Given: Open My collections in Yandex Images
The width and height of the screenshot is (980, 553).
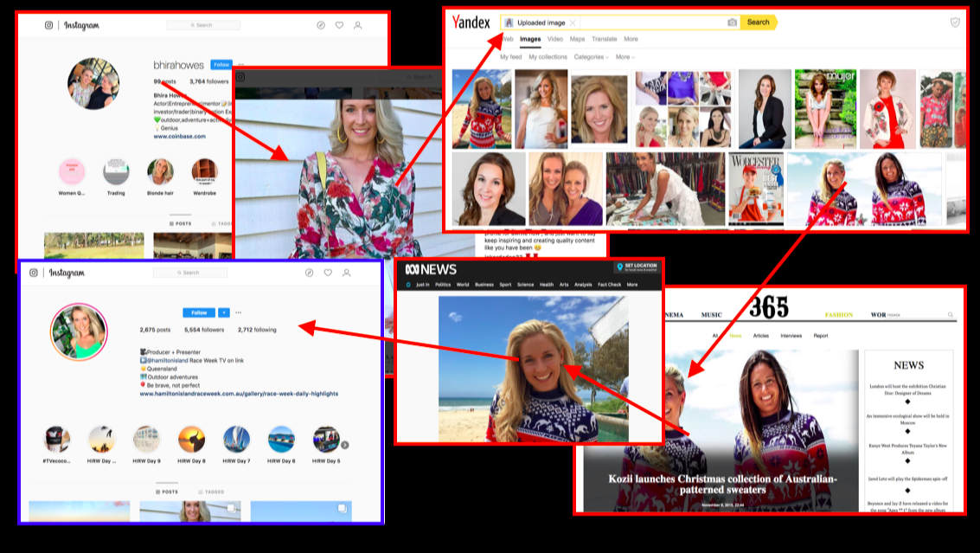Looking at the screenshot, I should pos(548,57).
